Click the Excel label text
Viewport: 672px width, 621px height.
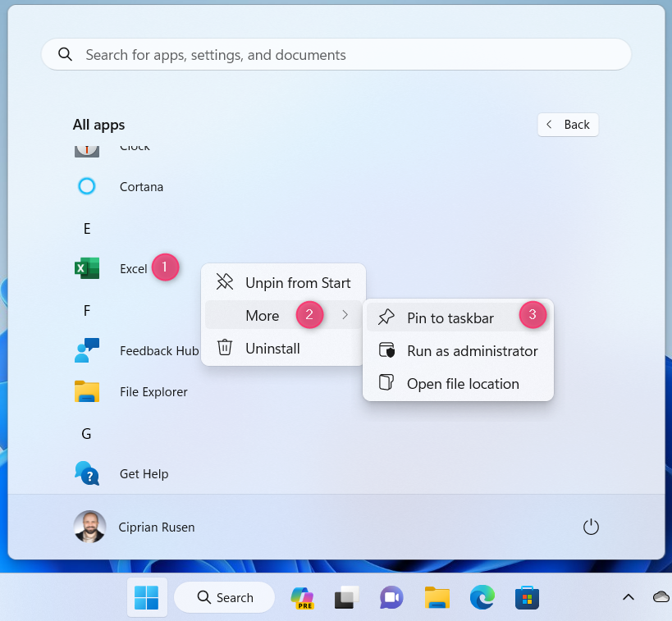tap(133, 269)
